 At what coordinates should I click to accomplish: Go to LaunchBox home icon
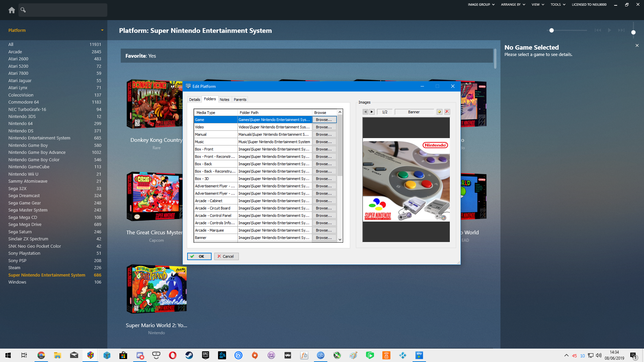(x=12, y=10)
